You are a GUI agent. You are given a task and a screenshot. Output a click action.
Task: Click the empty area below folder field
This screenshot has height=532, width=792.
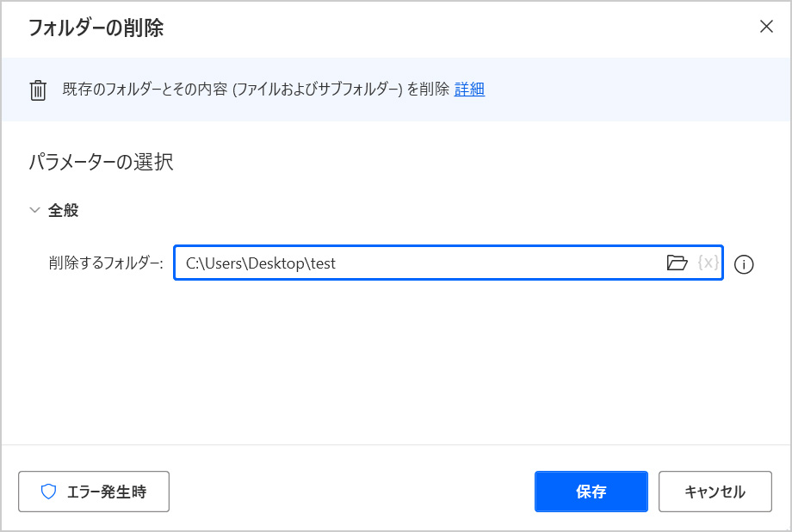point(396,362)
